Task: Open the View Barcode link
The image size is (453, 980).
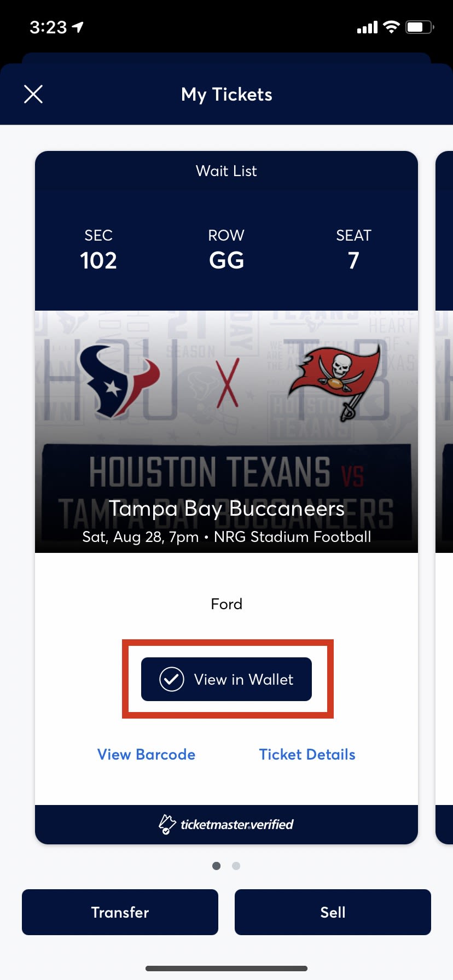Action: coord(146,755)
